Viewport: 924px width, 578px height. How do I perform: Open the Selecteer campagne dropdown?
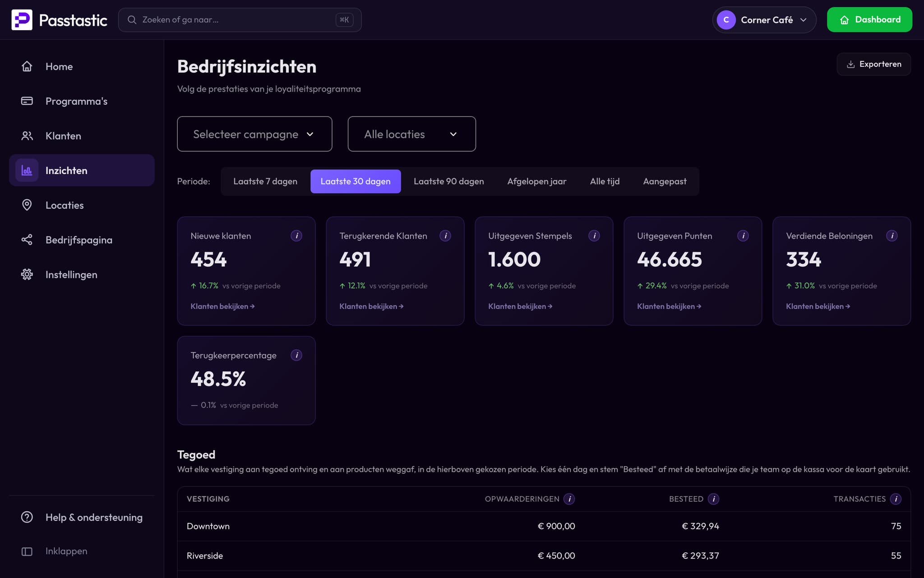click(254, 134)
